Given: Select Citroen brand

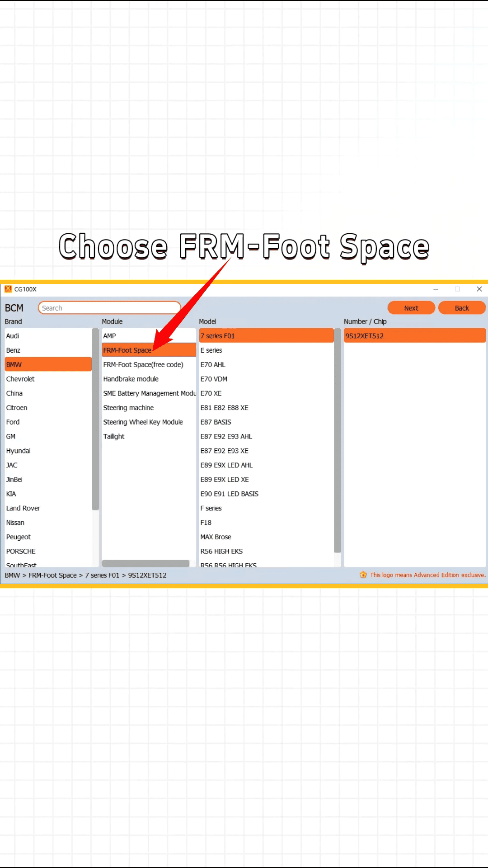Looking at the screenshot, I should point(48,408).
